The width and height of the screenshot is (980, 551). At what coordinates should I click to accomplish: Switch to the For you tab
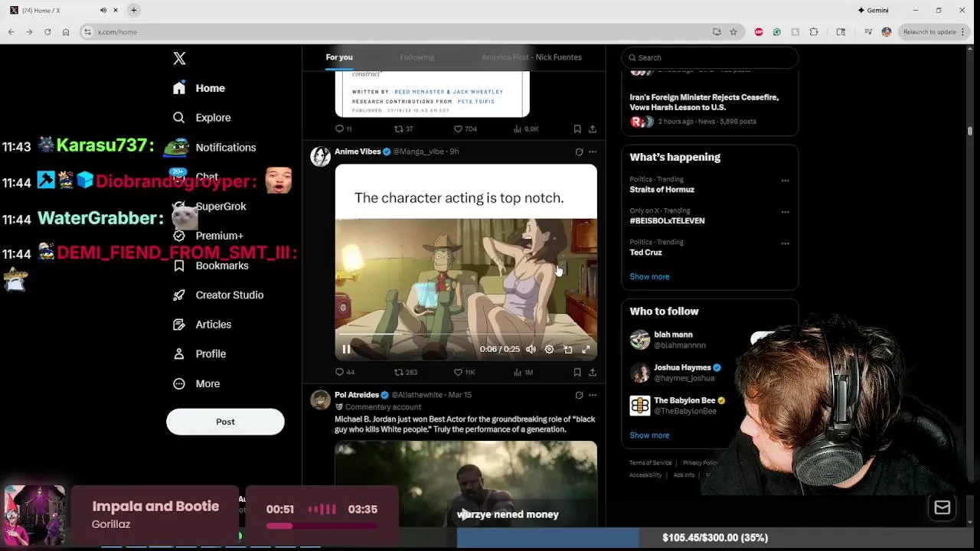(339, 57)
